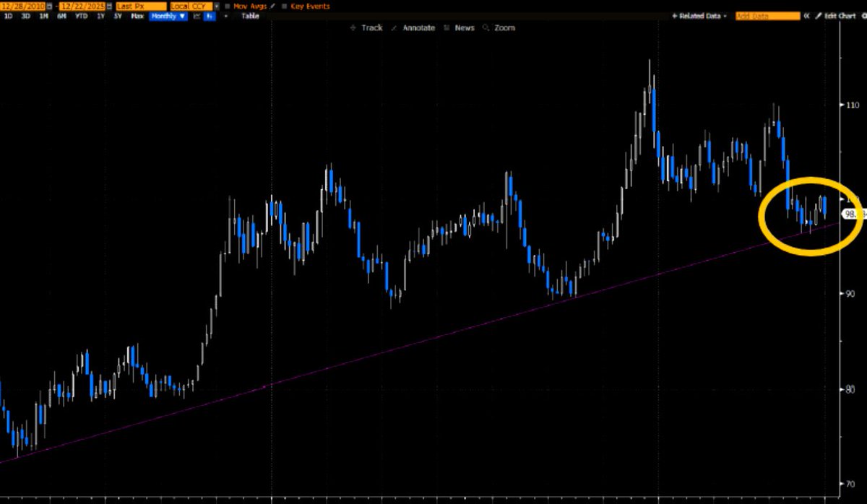This screenshot has width=867, height=504.
Task: Click the 110 axis label
Action: click(x=853, y=105)
